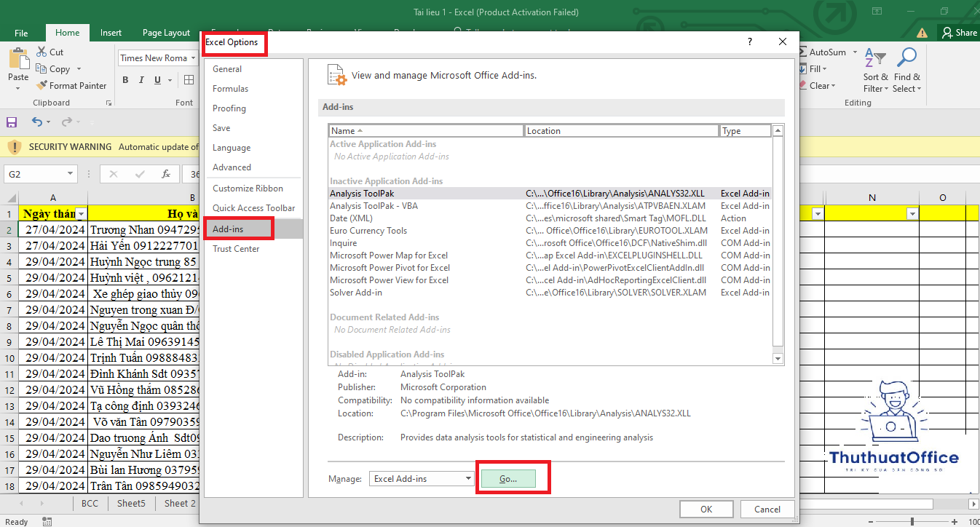Sort add-ins by Name column header
Image resolution: width=980 pixels, height=527 pixels.
coord(426,131)
